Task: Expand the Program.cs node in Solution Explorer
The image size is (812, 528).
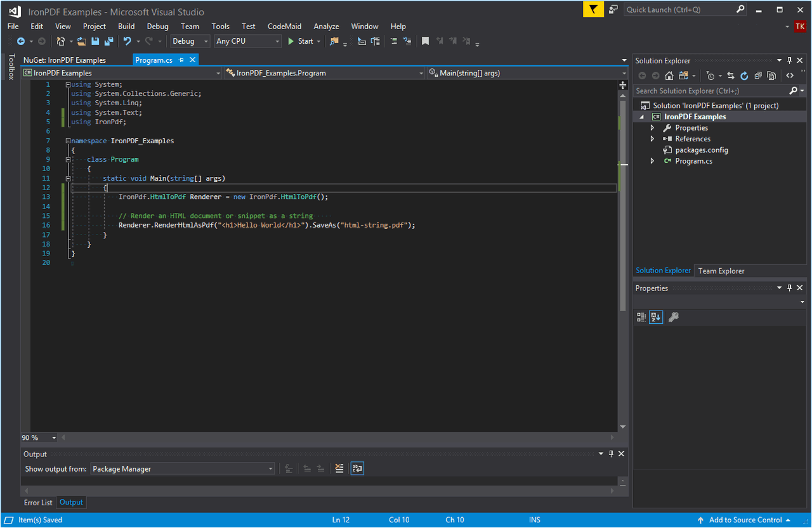Action: 652,161
